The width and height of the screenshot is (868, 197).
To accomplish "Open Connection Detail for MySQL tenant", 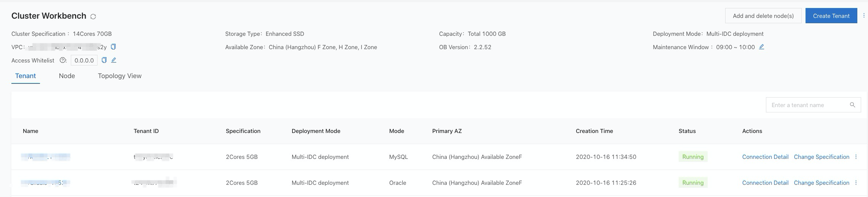I will (765, 157).
